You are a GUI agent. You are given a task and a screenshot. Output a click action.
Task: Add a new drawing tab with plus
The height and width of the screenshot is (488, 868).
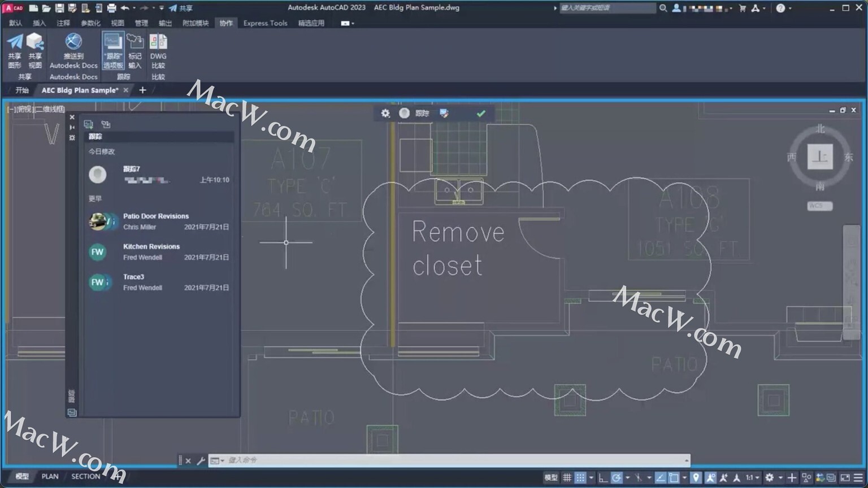142,90
